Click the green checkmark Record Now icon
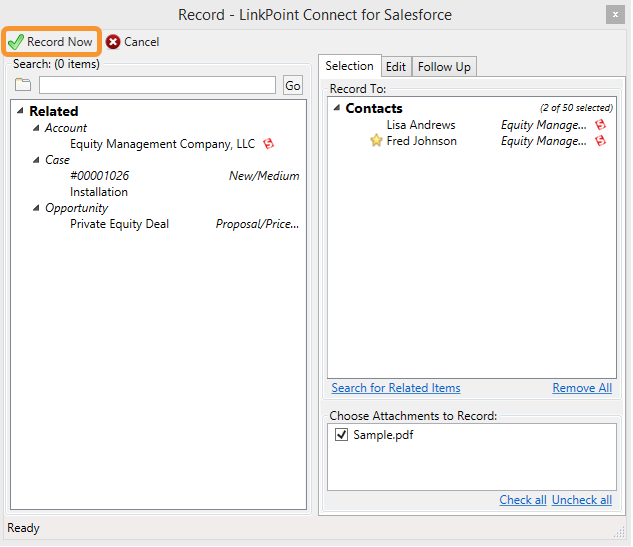This screenshot has height=547, width=633. (x=16, y=42)
